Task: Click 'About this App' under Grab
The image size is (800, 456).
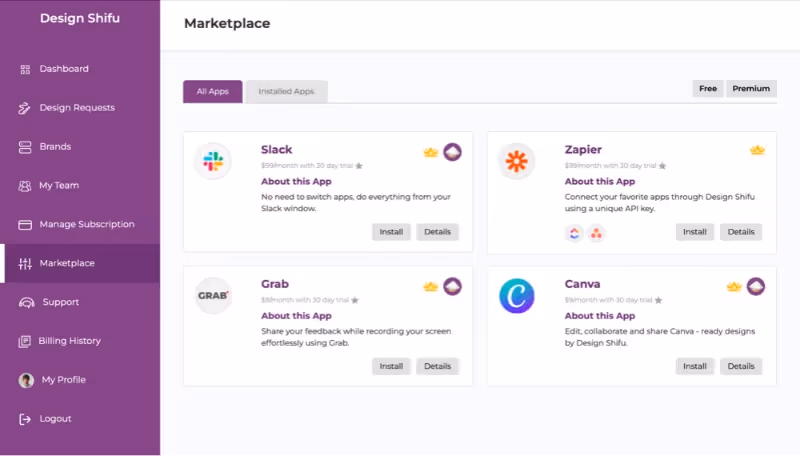Action: click(296, 316)
